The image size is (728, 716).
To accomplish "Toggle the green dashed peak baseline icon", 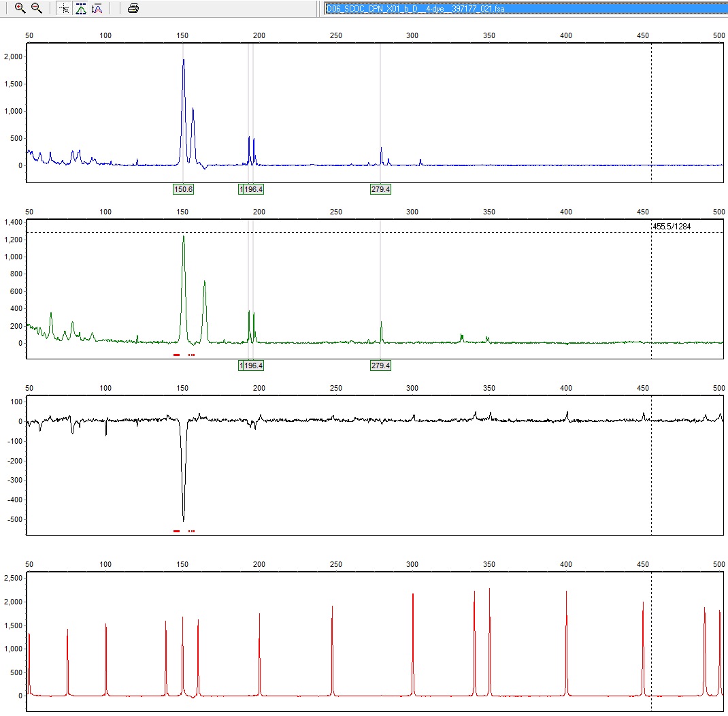I will [81, 8].
